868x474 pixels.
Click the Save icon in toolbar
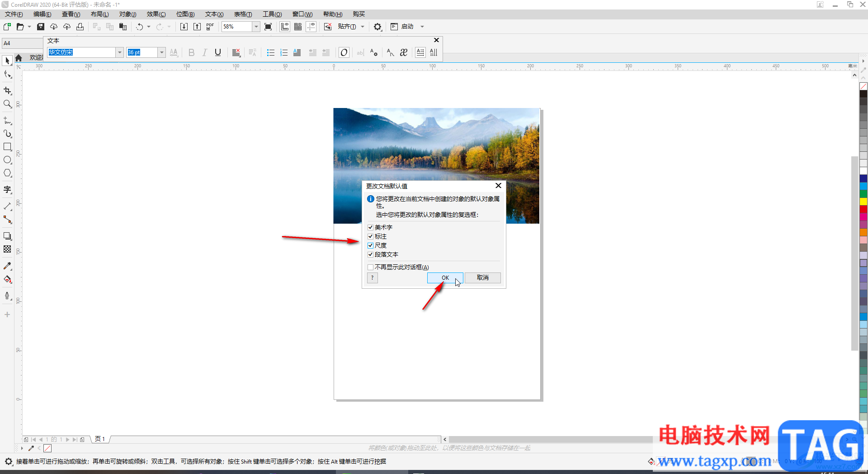(41, 27)
